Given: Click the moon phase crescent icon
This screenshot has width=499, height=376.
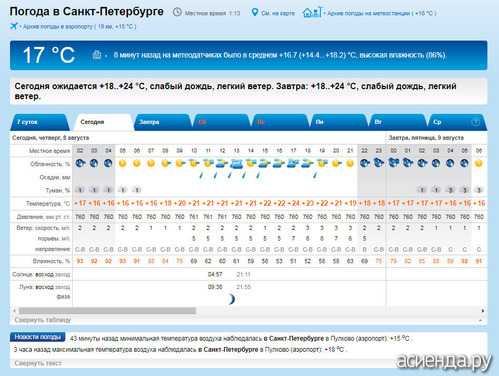Looking at the screenshot, I should pos(231,299).
